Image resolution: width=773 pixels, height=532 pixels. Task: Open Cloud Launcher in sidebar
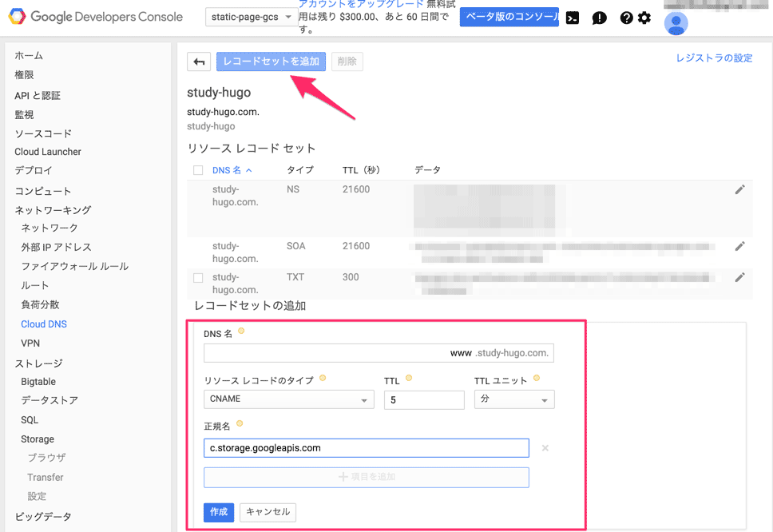point(48,152)
